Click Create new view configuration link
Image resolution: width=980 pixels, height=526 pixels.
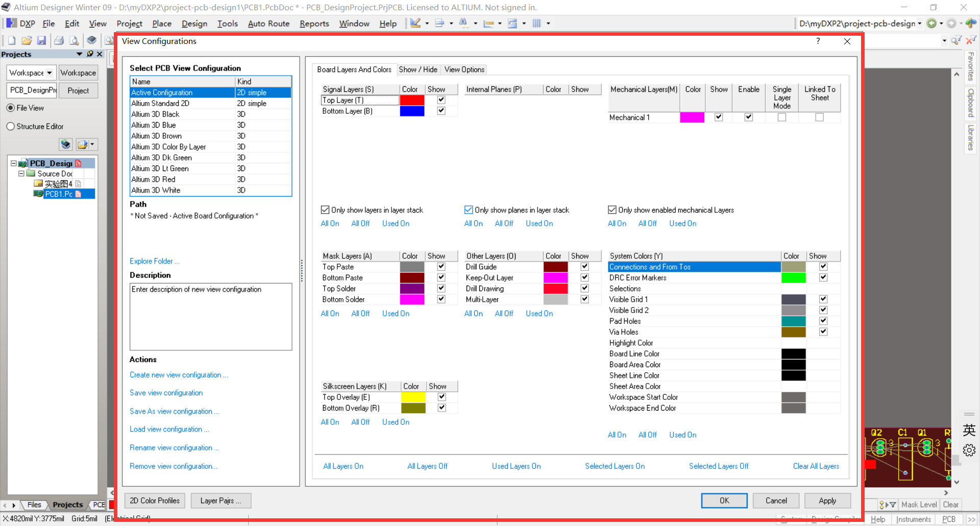point(179,375)
